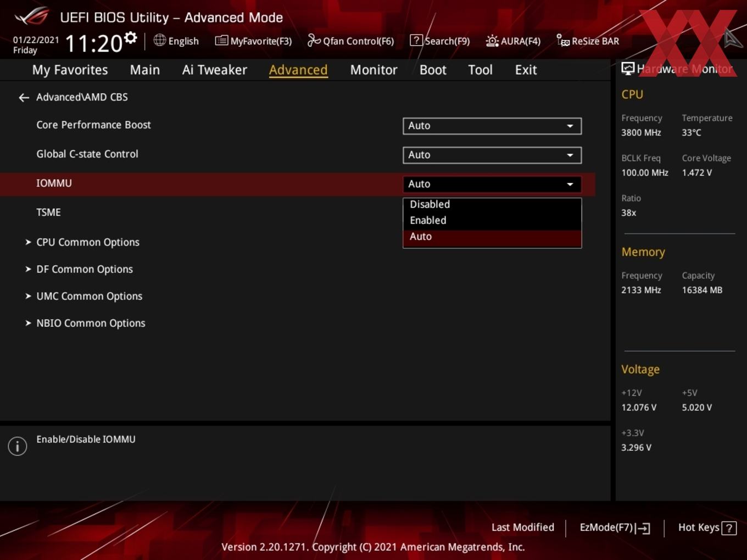Click the MyFavorite list icon
This screenshot has width=747, height=560.
(221, 41)
